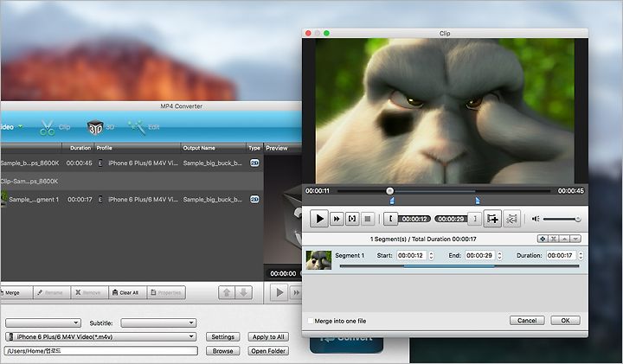Stop playback in the Clip window

point(368,219)
